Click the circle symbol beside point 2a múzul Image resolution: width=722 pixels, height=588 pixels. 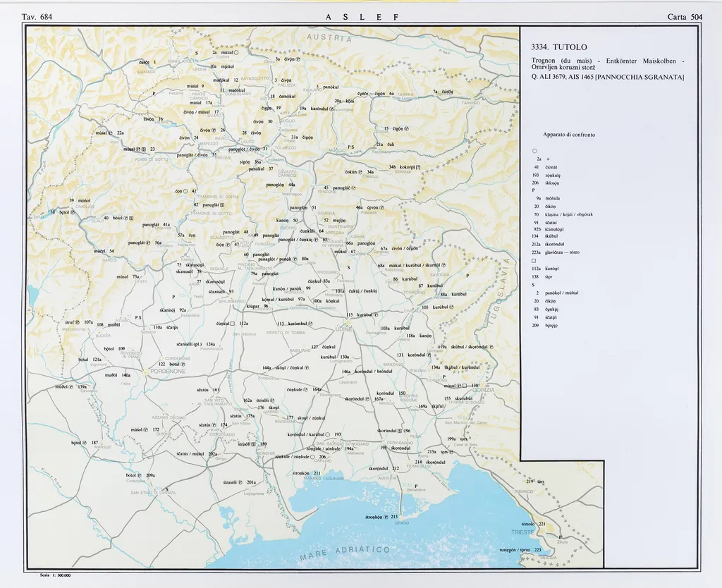point(237,53)
